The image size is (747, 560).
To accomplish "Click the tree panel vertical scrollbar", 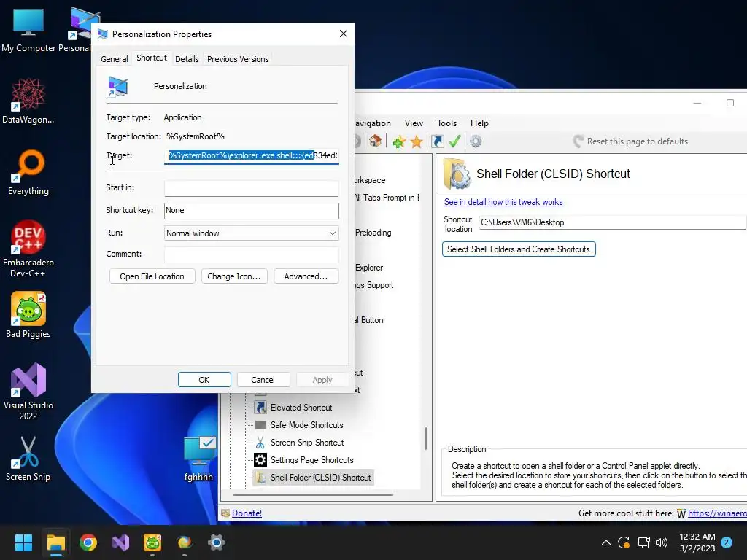I will click(426, 438).
